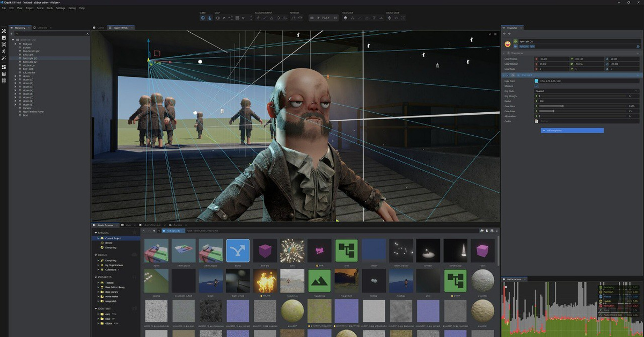Screen dimensions: 644x337
Task: Click the running figure icon in left sidebar
Action: (4, 51)
